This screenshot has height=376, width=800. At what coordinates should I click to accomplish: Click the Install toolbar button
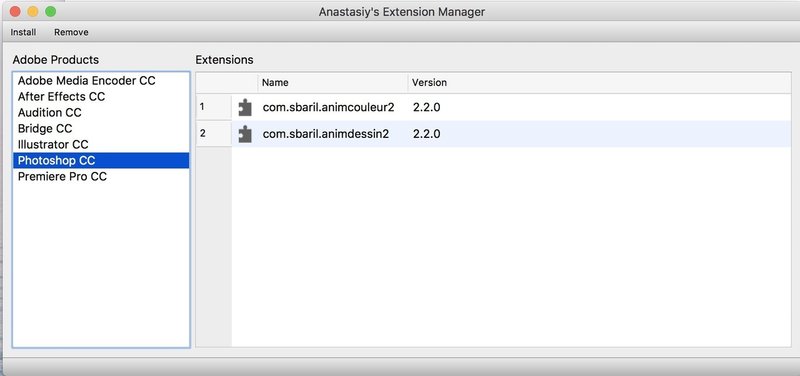click(x=23, y=32)
